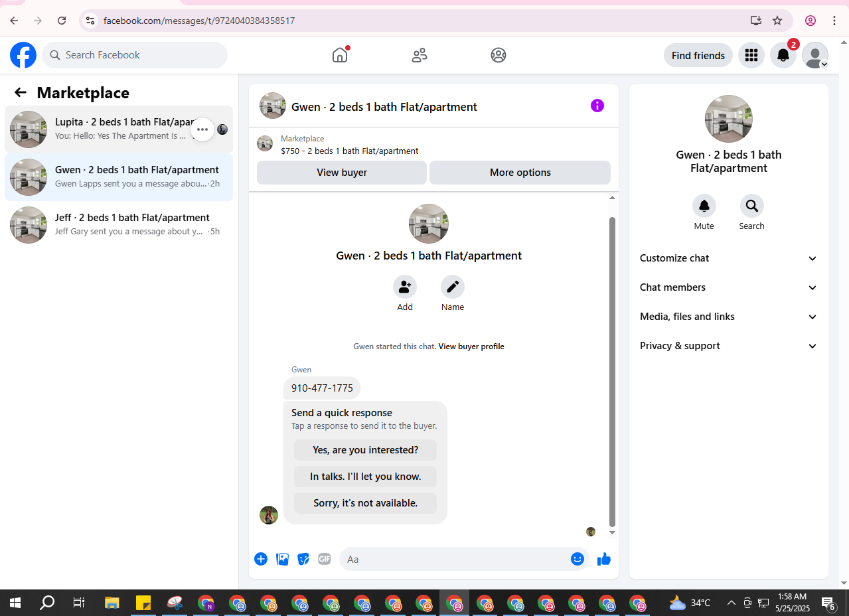Click the Add people icon in chat
Screen dimensions: 849x616
(405, 287)
